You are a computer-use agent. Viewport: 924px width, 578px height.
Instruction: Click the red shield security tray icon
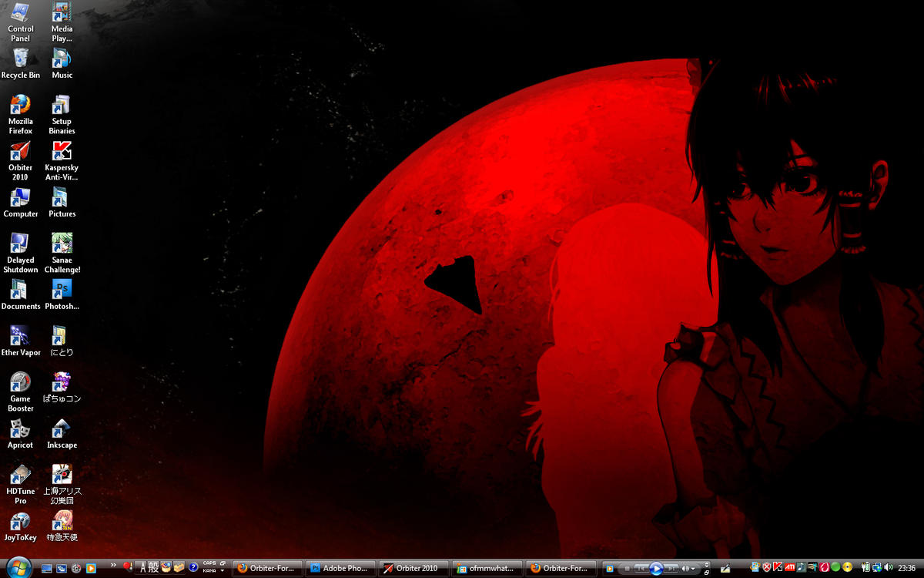click(767, 568)
